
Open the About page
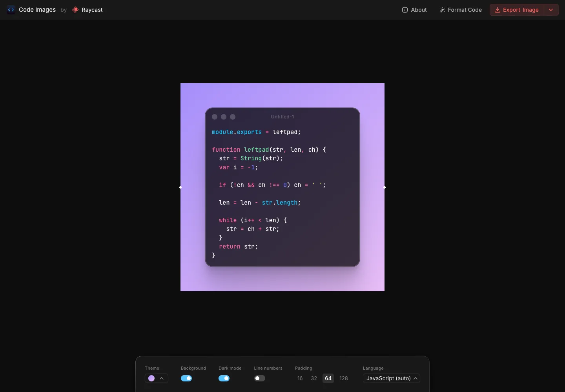[414, 10]
